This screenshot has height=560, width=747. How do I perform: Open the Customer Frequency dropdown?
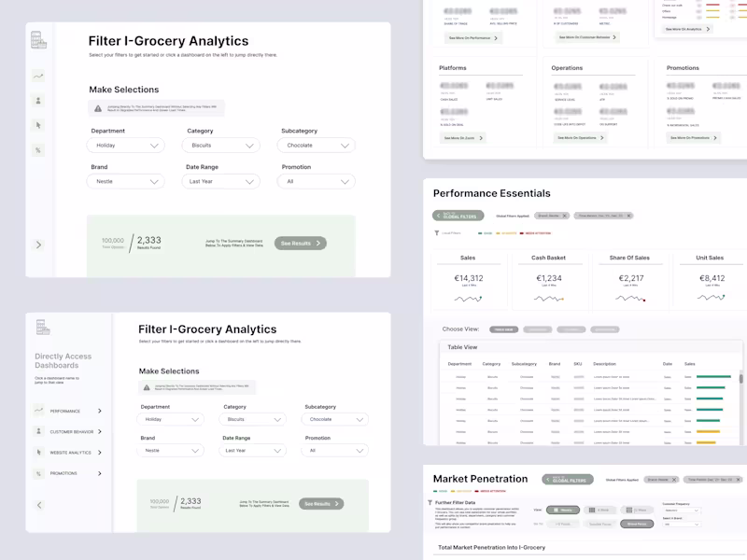click(x=681, y=511)
